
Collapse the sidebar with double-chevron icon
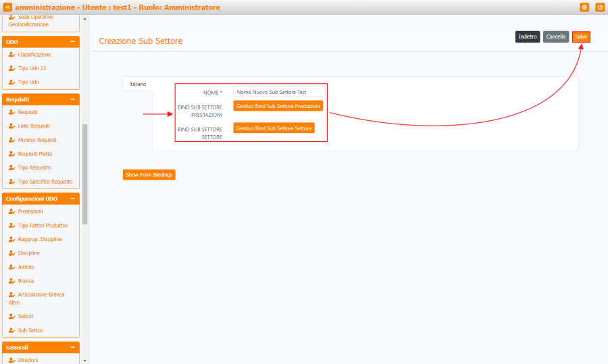pos(7,7)
